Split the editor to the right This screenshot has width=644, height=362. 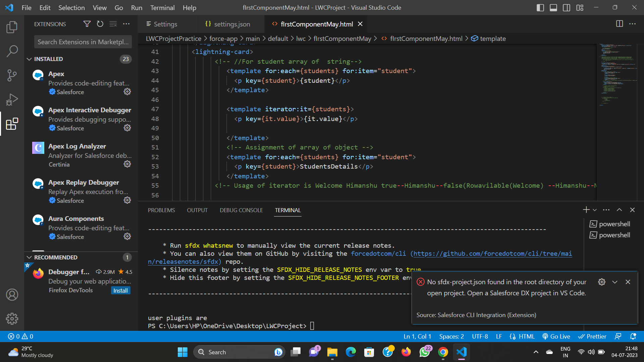point(619,24)
